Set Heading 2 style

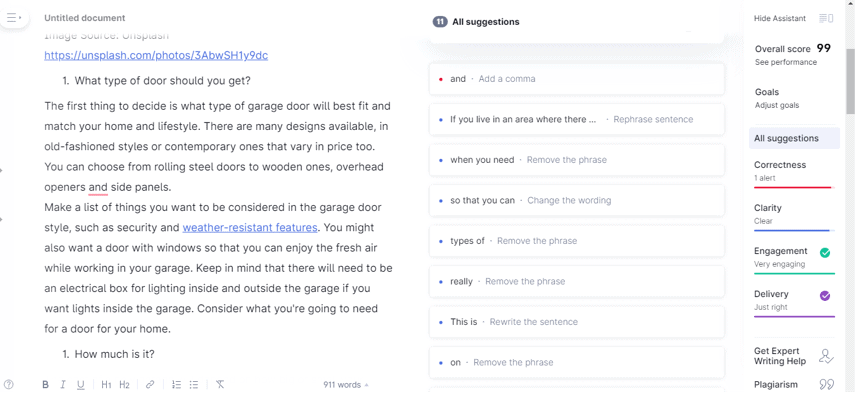coord(124,384)
